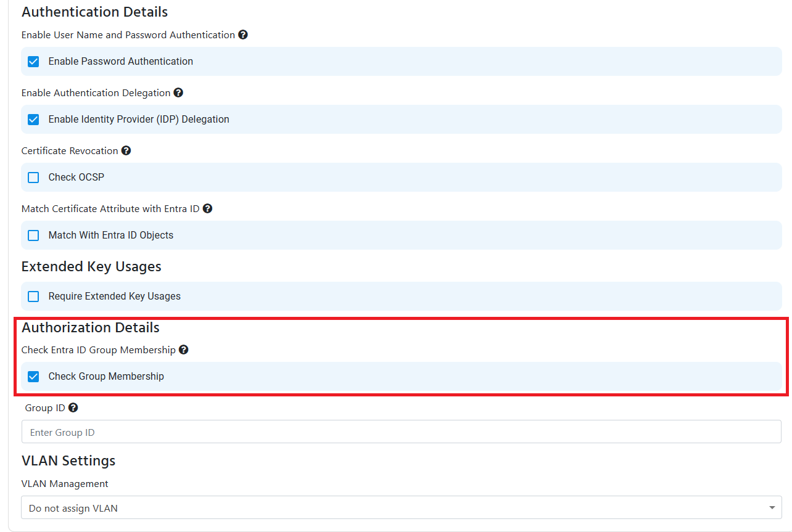The height and width of the screenshot is (532, 792).
Task: Open help for User Name and Password Authentication
Action: tap(243, 35)
